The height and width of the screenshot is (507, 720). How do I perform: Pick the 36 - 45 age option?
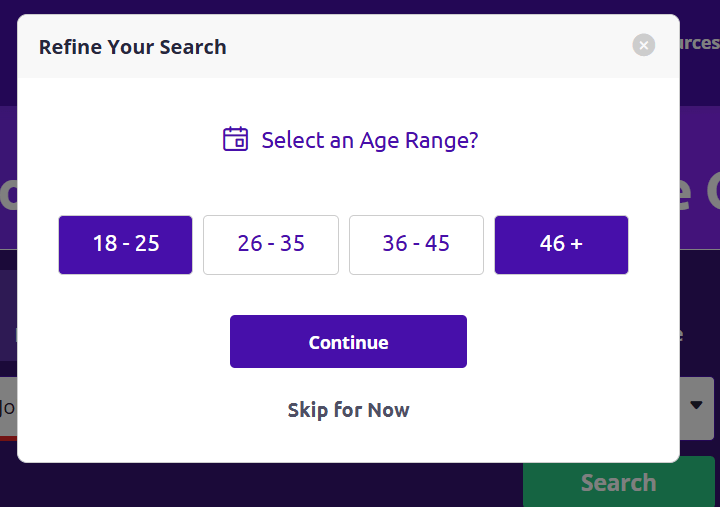[416, 245]
